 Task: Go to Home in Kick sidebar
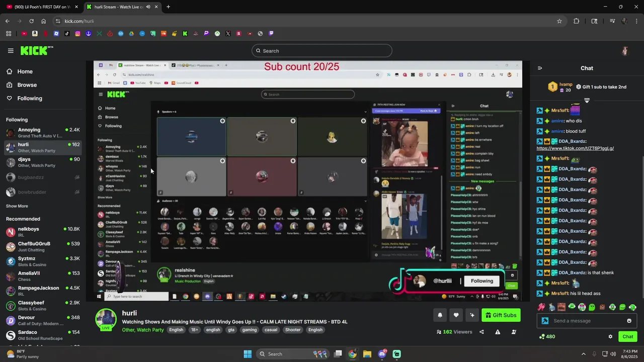pos(25,71)
